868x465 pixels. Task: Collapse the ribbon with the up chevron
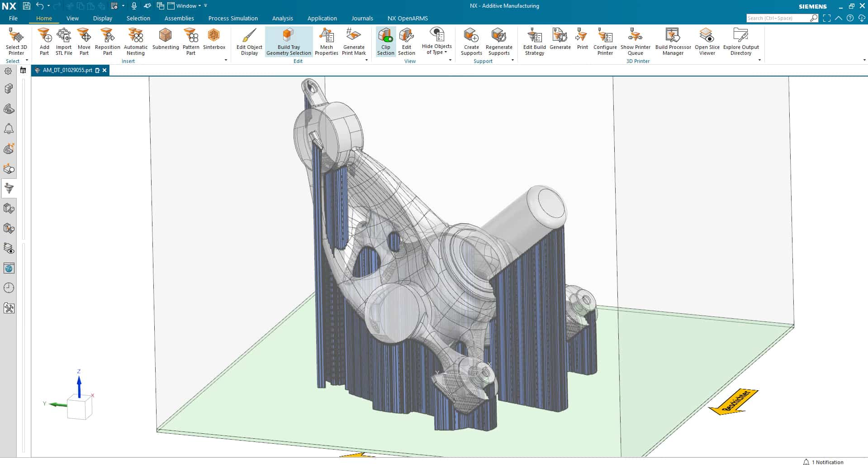839,18
